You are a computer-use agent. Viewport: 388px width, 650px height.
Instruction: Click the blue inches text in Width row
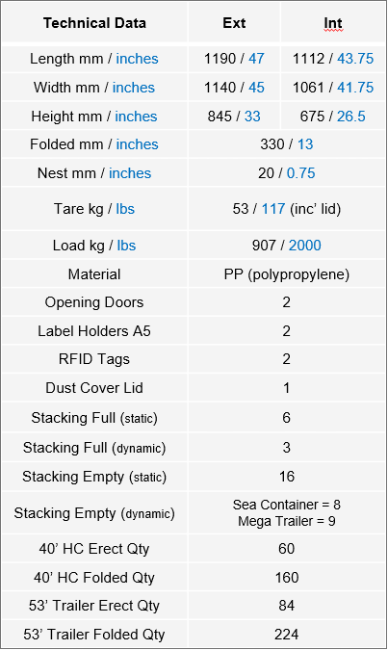[x=133, y=87]
